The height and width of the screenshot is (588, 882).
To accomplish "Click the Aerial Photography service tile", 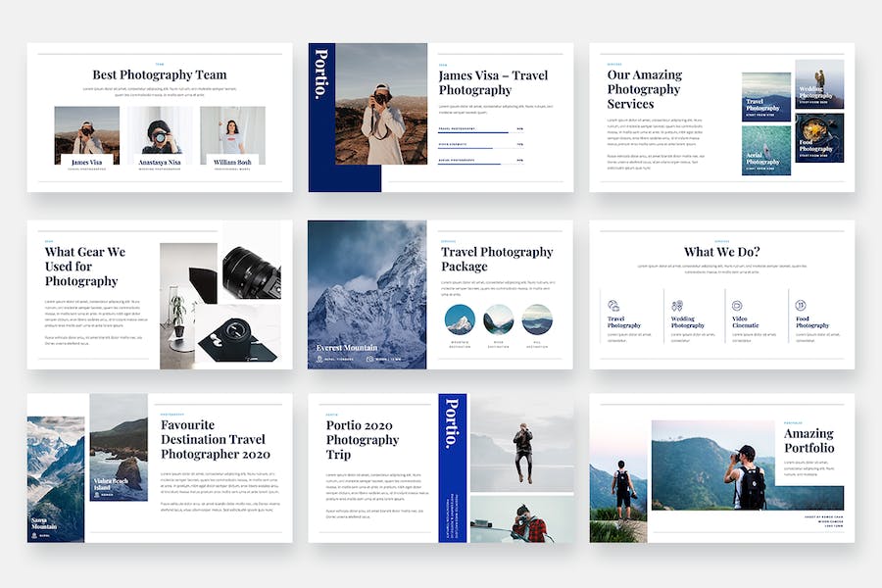I will [x=765, y=151].
